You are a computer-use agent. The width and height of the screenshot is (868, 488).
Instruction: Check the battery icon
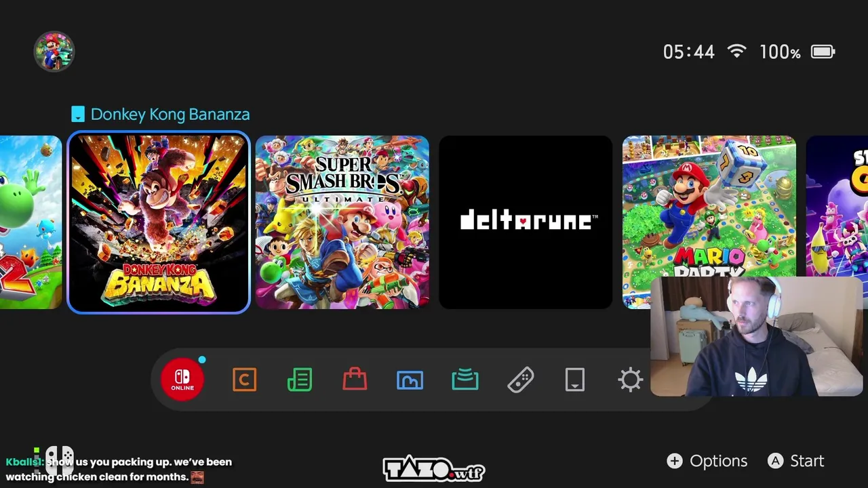coord(823,52)
